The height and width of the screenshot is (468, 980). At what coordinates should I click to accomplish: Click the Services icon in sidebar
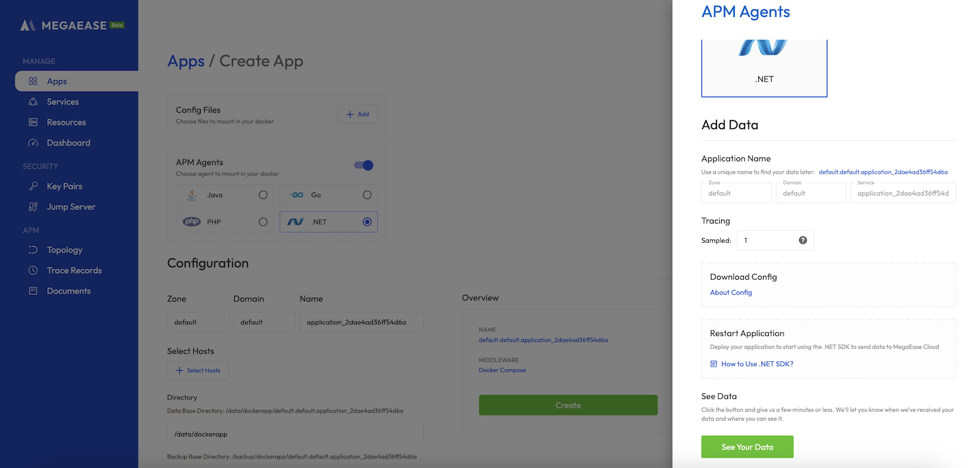click(x=33, y=102)
